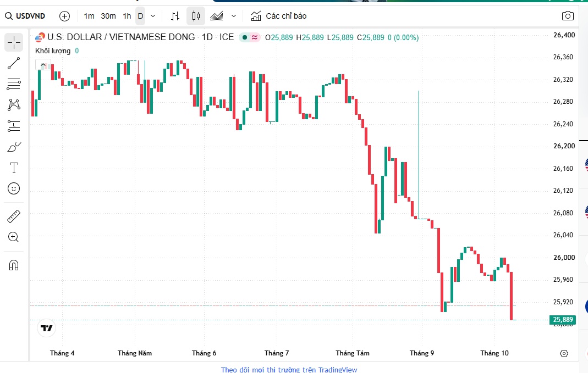The width and height of the screenshot is (588, 373).
Task: Click the Khối lượng volume label
Action: 53,51
